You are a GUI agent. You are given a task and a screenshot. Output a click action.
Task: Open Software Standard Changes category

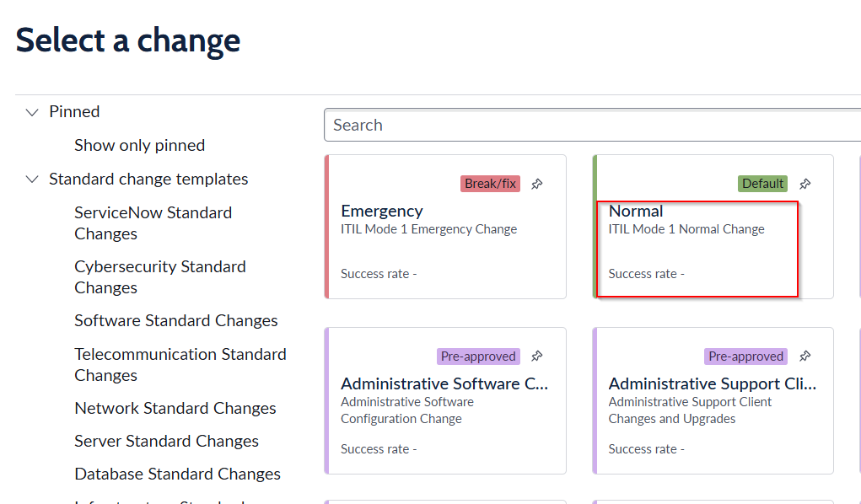176,320
